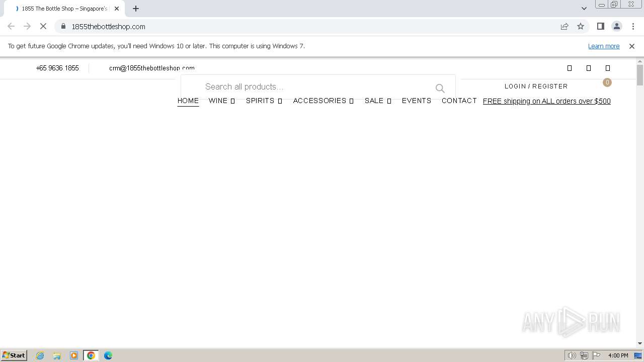
Task: Open tab search chevron
Action: pyautogui.click(x=584, y=9)
